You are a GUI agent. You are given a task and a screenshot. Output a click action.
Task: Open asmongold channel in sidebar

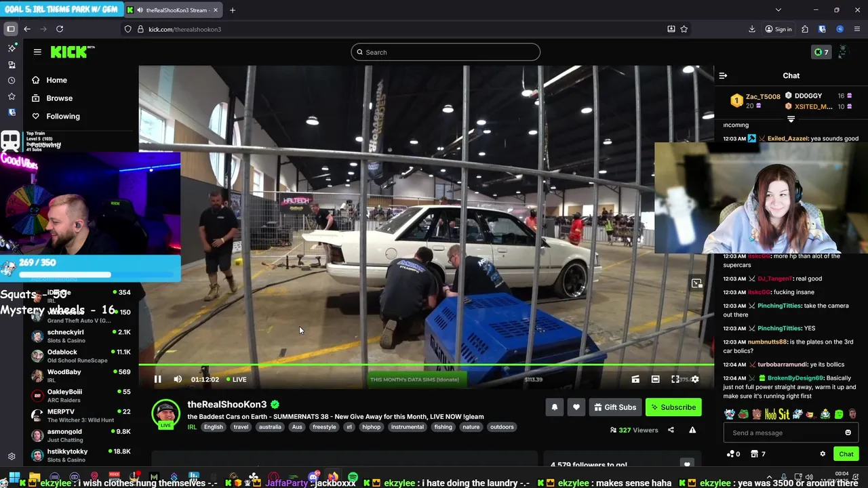[80, 435]
